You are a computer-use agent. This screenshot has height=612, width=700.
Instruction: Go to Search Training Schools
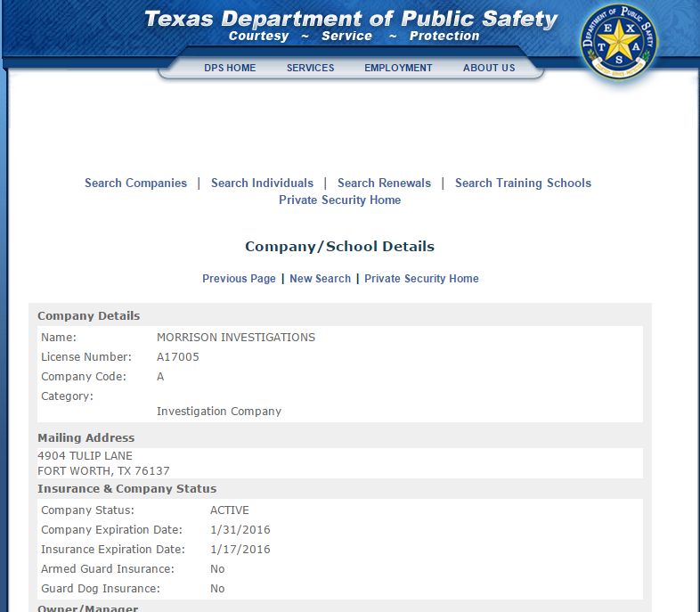coord(523,183)
